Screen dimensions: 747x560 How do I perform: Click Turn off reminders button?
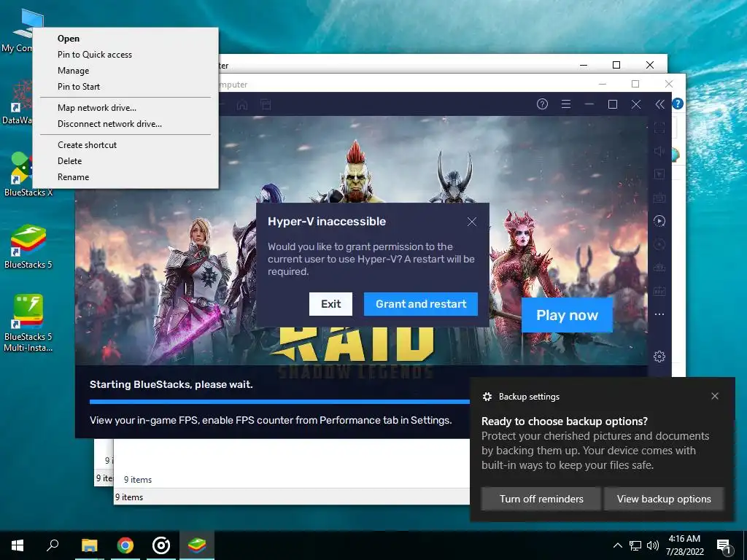click(541, 499)
